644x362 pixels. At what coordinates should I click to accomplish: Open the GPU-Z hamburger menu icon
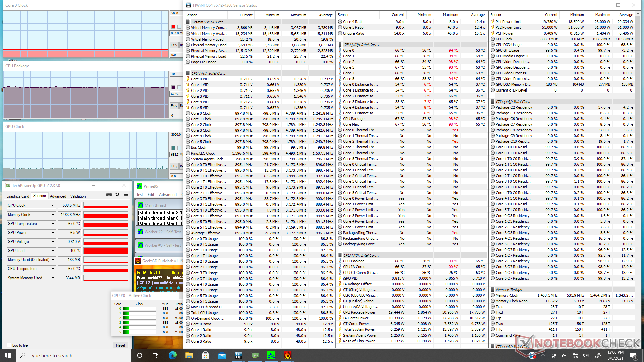(x=126, y=194)
